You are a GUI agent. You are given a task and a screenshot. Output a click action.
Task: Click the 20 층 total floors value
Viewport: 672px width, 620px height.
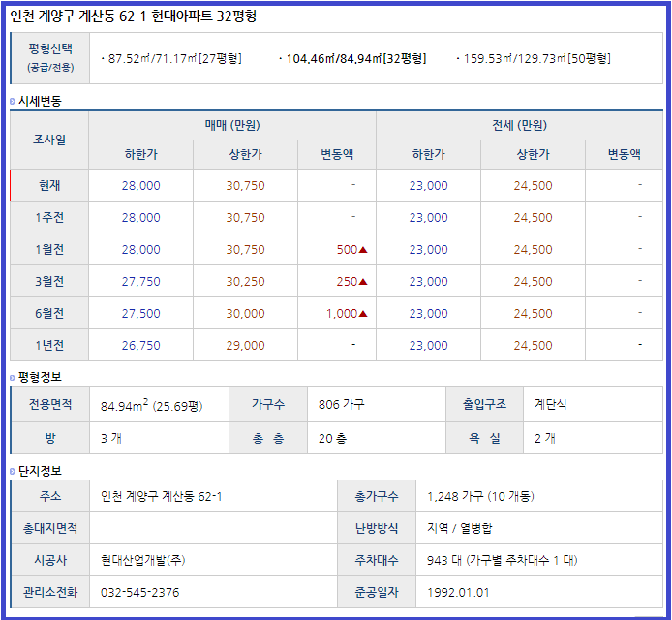[x=332, y=439]
